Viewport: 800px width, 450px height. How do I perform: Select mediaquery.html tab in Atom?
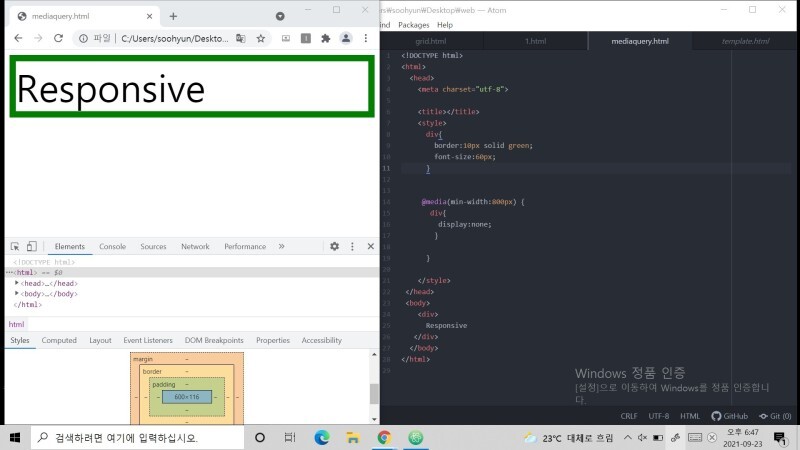640,41
